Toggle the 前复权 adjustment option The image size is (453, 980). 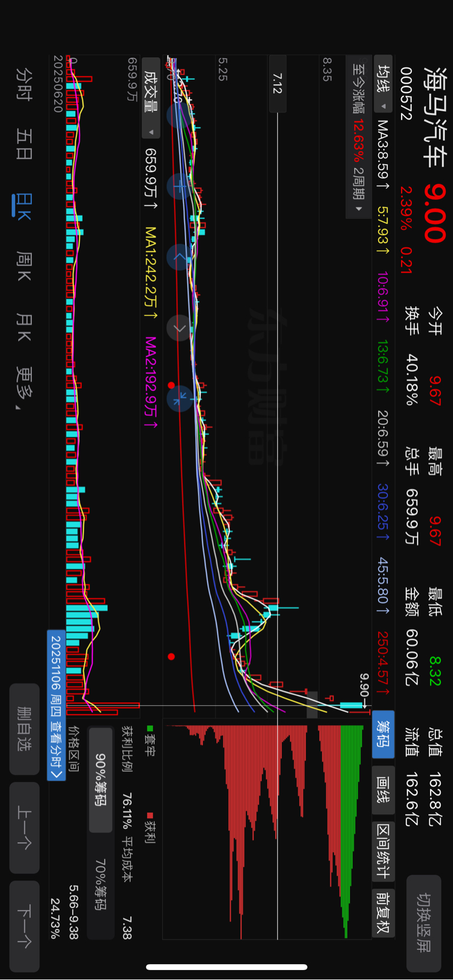[x=383, y=912]
